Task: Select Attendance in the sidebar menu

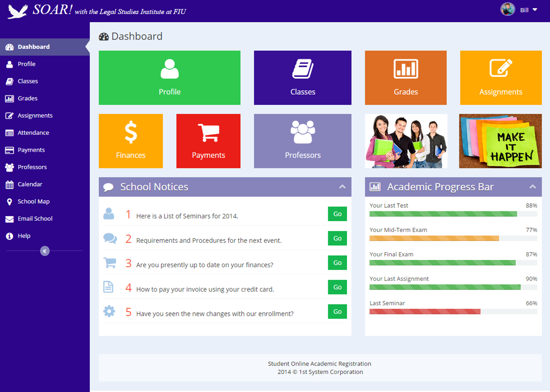Action: [33, 133]
